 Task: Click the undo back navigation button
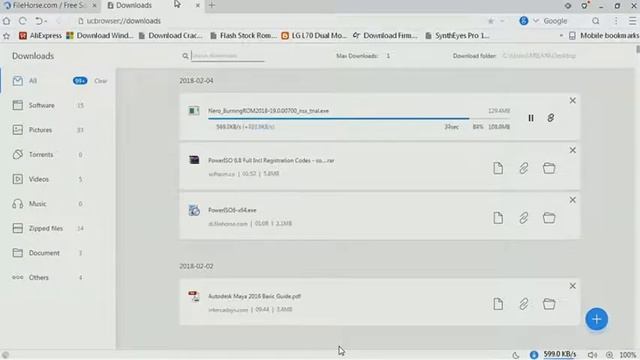[x=39, y=21]
